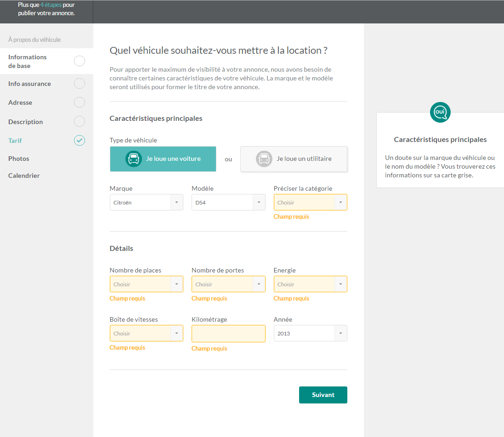Screen dimensions: 504x437
Task: Go to Photos in the sidebar
Action: 19,159
